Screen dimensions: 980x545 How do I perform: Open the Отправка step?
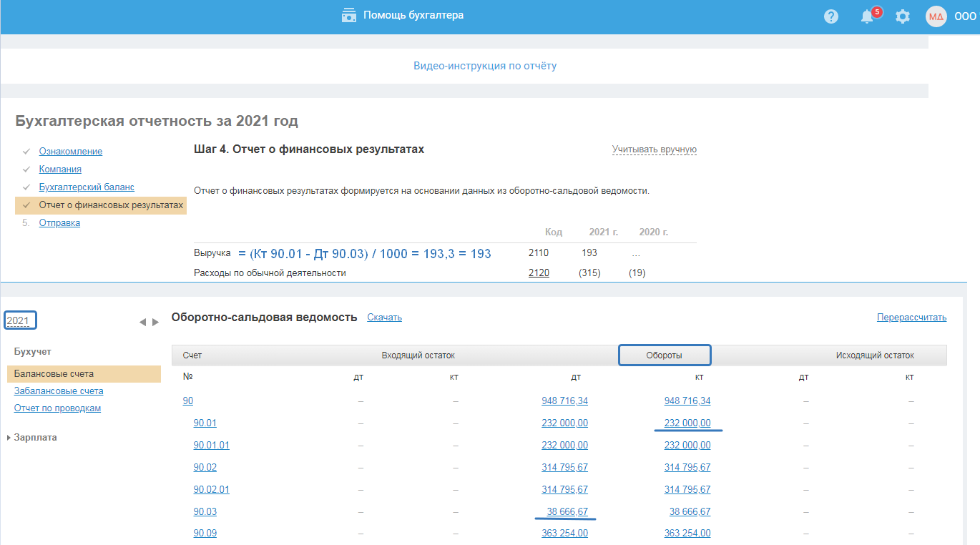tap(59, 223)
